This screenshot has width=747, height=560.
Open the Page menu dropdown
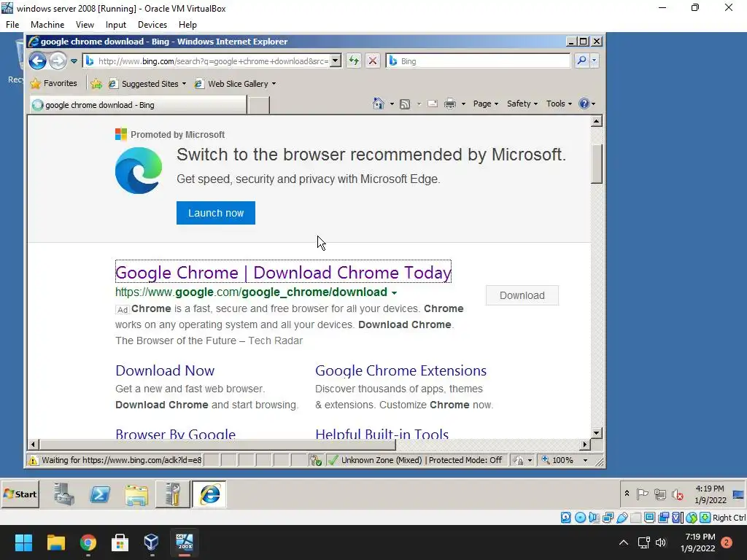[485, 104]
